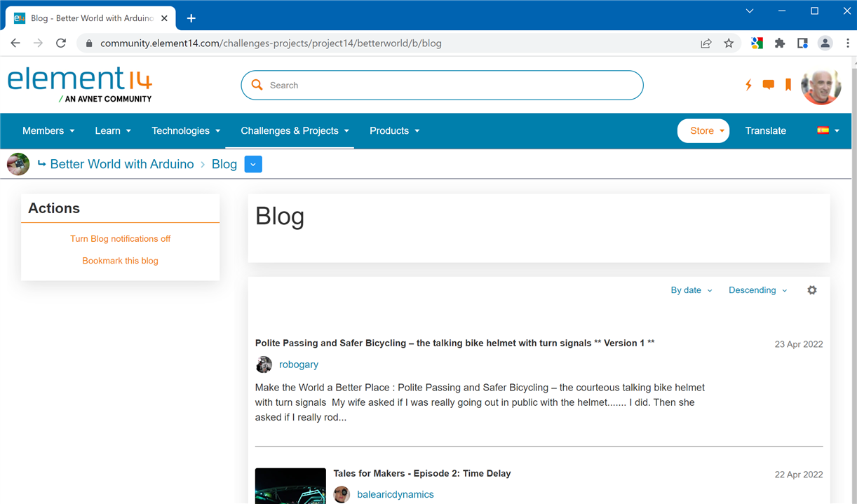This screenshot has height=504, width=857.
Task: Change the By date sort option
Action: click(x=691, y=290)
